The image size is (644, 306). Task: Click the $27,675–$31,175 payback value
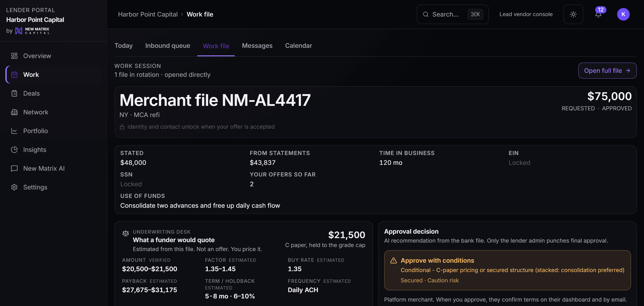(149, 290)
